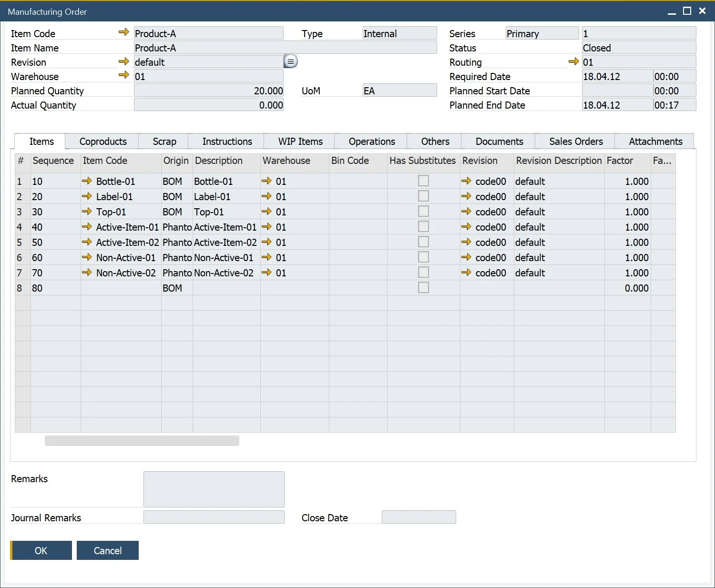Follow the link arrow next to Bottle-01 item code
Image resolution: width=715 pixels, height=588 pixels.
[x=87, y=181]
